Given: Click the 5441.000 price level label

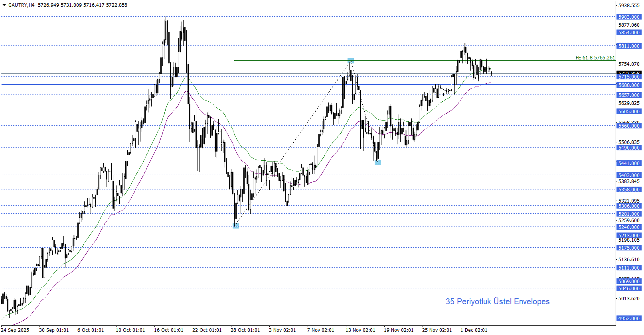Looking at the screenshot, I should (x=629, y=164).
